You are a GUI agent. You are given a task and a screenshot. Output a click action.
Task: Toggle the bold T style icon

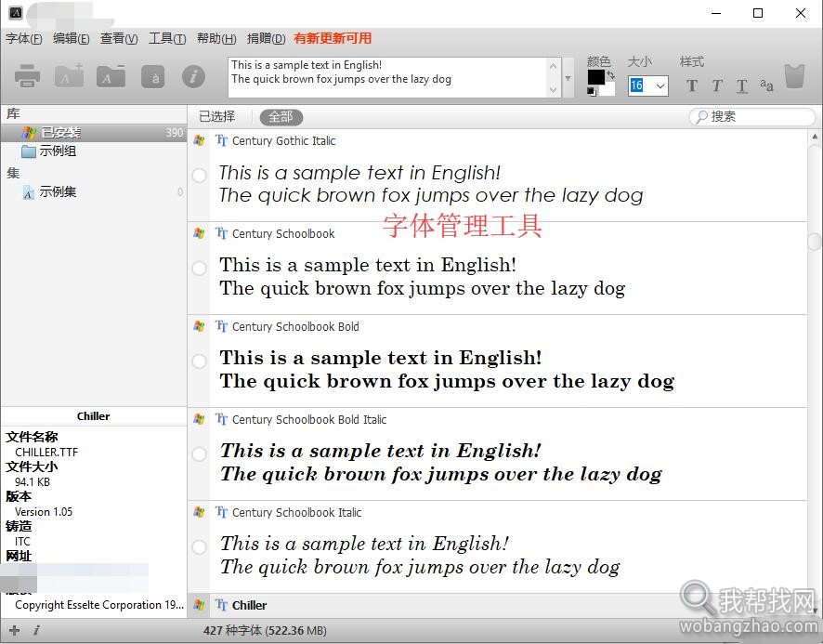(692, 85)
